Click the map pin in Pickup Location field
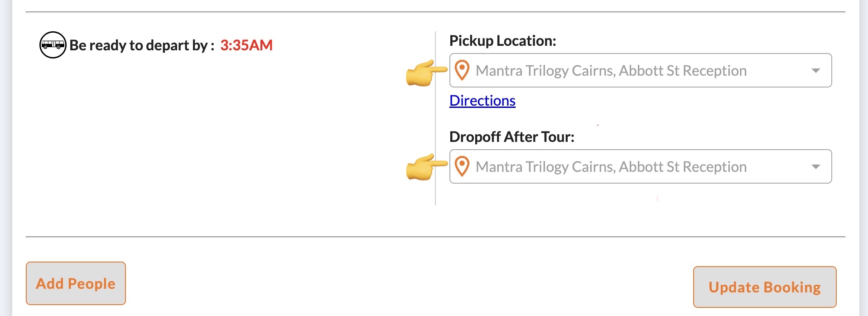The width and height of the screenshot is (868, 316). pyautogui.click(x=462, y=70)
